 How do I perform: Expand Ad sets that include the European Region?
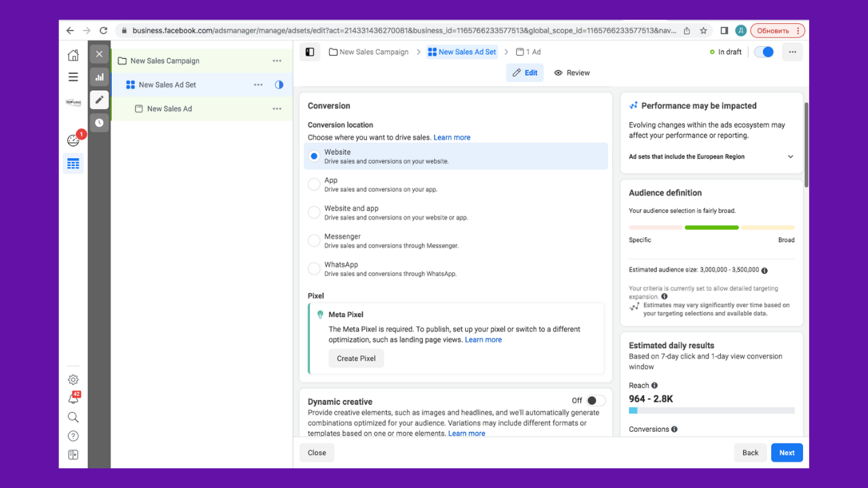pyautogui.click(x=711, y=157)
